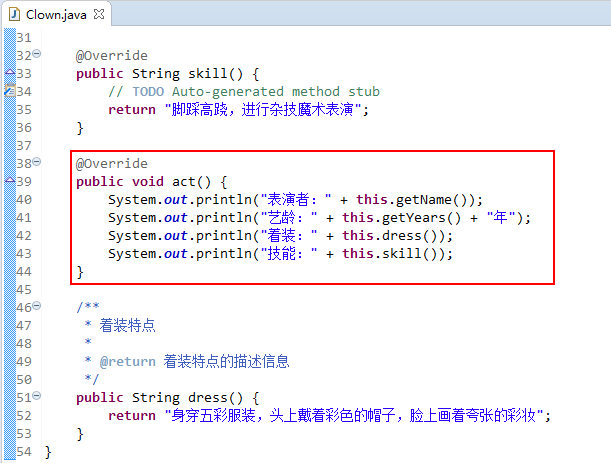Click line number 40 in the gutter

click(24, 200)
